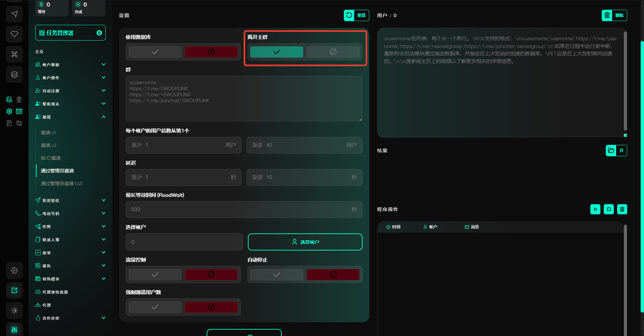Enable 自动停止 checkmark option

click(x=276, y=275)
